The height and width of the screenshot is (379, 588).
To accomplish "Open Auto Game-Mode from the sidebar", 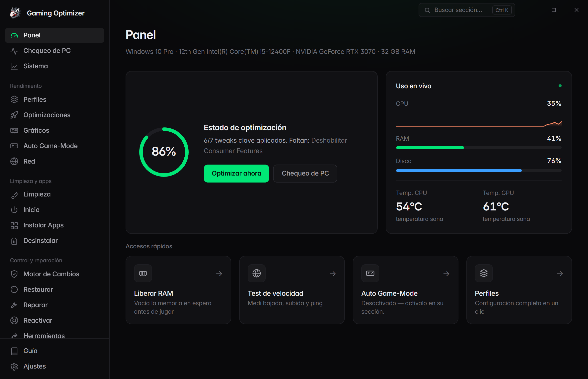I will coord(55,146).
